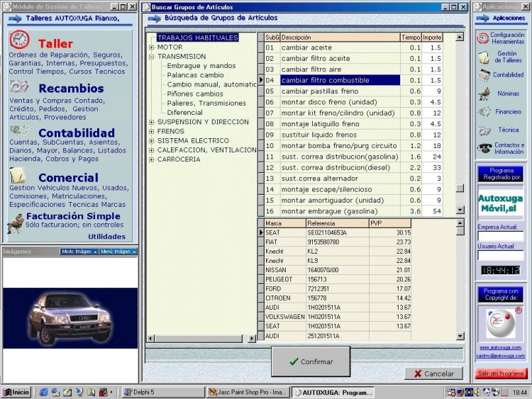Select row 'cambiar aceite'
Viewport: 532px width, 399px height.
point(354,47)
